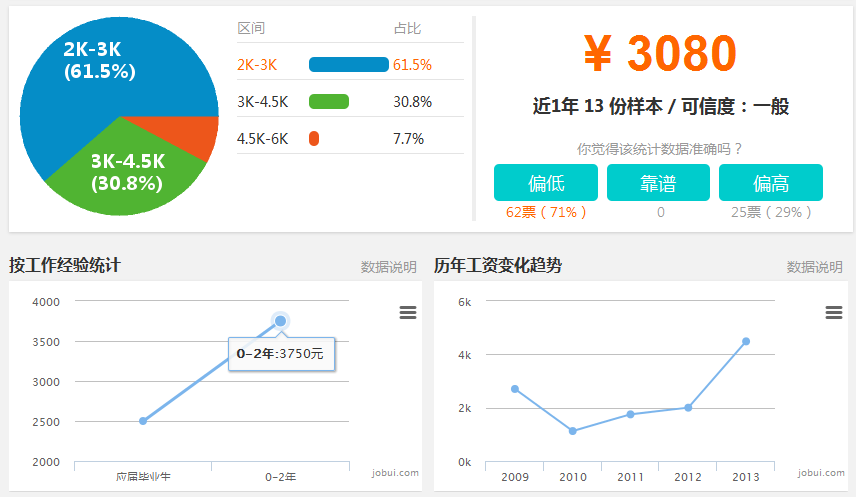Click the 3K-4.5K range label
Viewport: 856px width, 497px height.
(x=263, y=102)
